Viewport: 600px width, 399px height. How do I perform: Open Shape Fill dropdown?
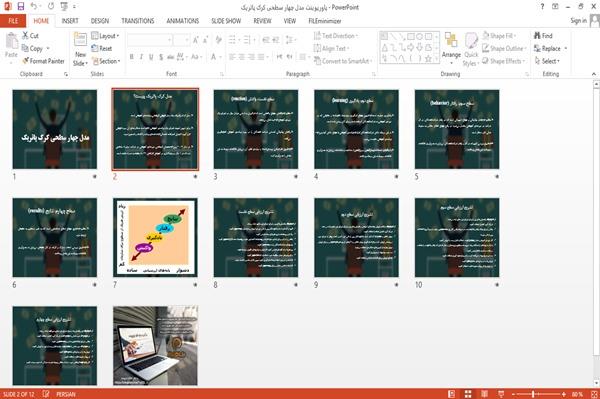(499, 36)
